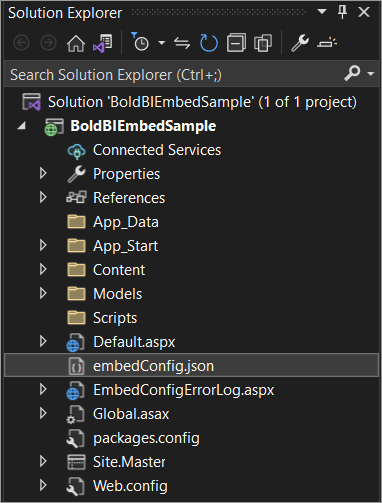Click the embedConfig.json braces icon
Screen dimensions: 382x503
[76, 366]
